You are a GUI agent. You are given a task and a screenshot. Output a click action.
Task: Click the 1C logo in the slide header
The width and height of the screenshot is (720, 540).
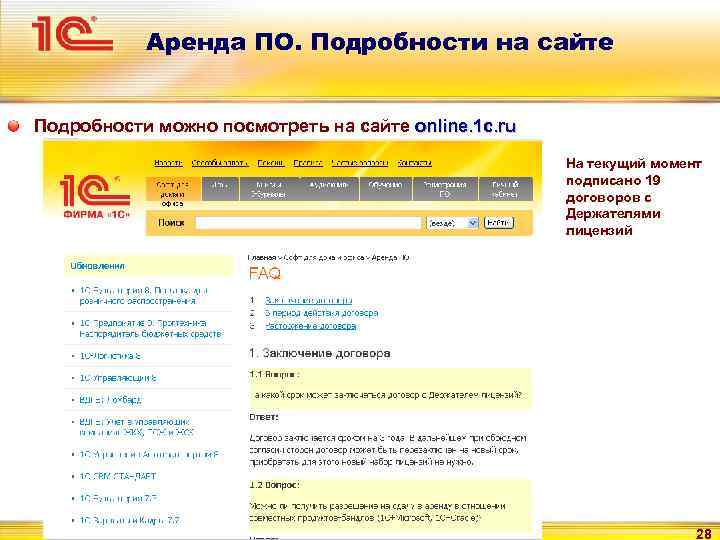tap(73, 34)
